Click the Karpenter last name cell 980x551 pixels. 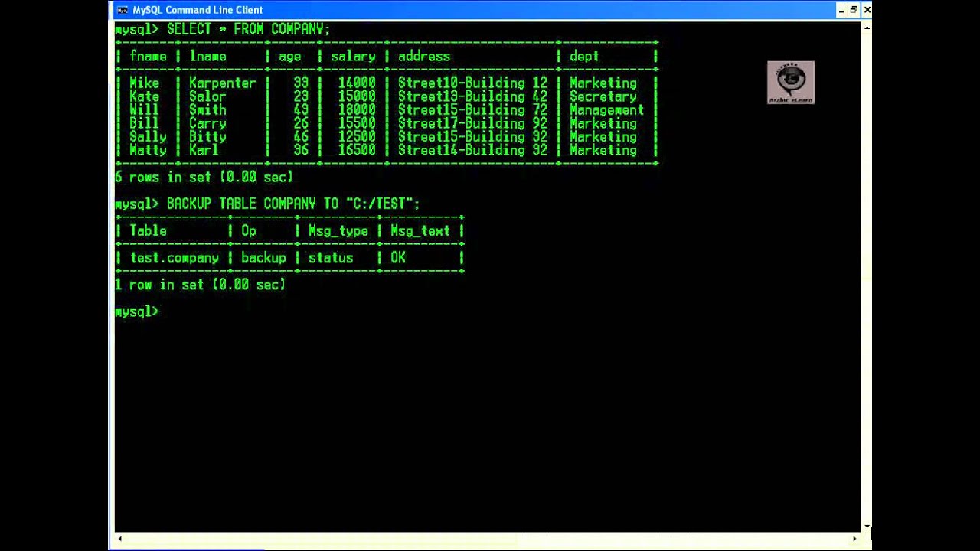(x=222, y=83)
